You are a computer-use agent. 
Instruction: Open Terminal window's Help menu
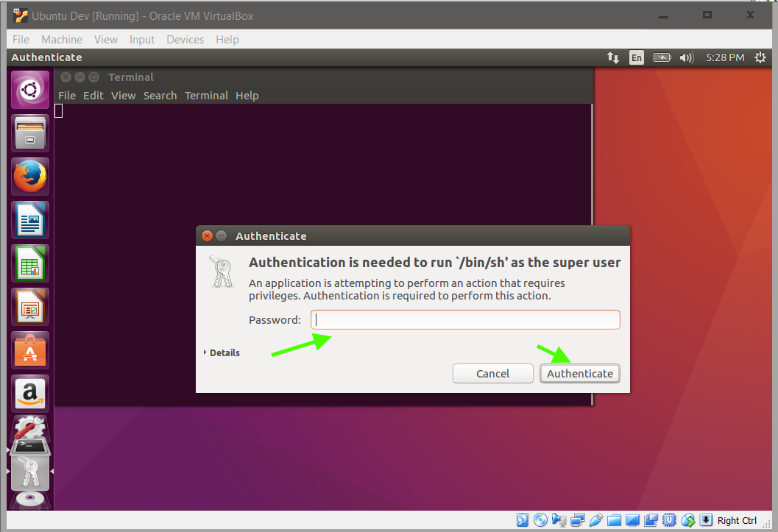[x=247, y=96]
